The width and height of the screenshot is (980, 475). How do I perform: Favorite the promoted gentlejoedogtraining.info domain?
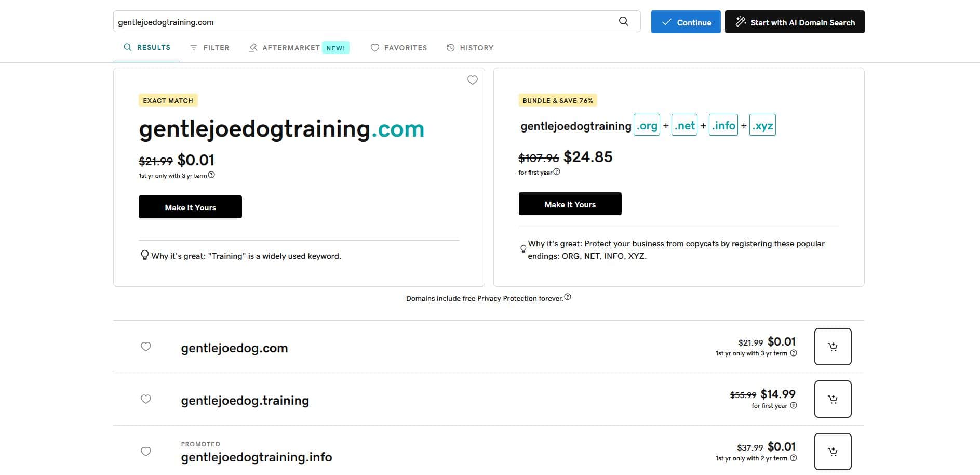146,452
